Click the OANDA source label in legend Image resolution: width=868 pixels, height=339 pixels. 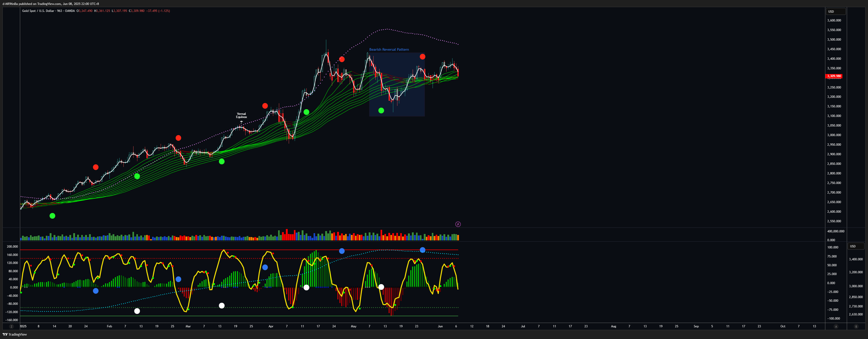pyautogui.click(x=70, y=11)
